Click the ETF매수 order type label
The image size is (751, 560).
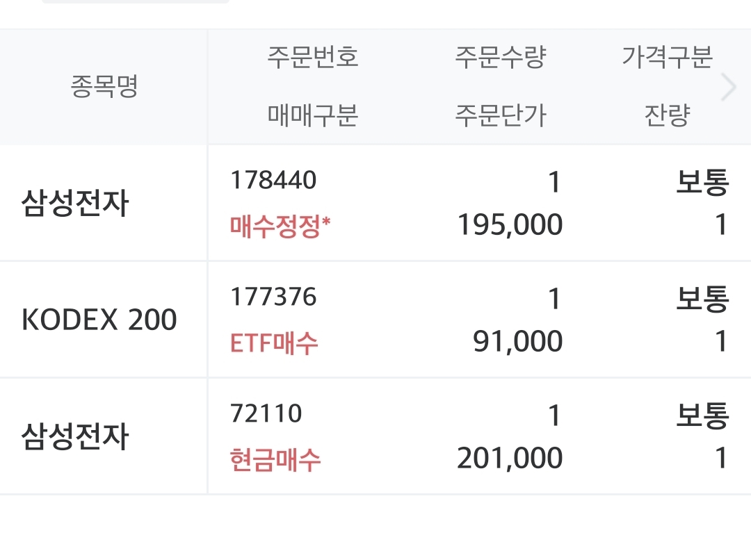[x=275, y=342]
